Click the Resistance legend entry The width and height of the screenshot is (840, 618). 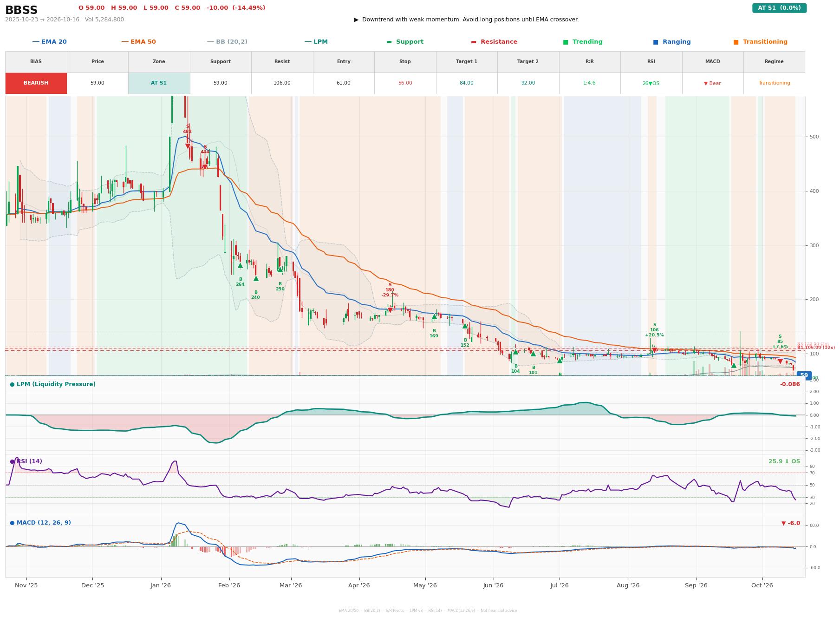click(x=494, y=42)
